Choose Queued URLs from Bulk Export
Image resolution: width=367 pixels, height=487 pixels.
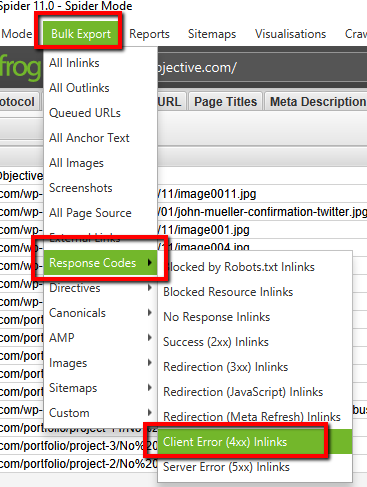(100, 113)
